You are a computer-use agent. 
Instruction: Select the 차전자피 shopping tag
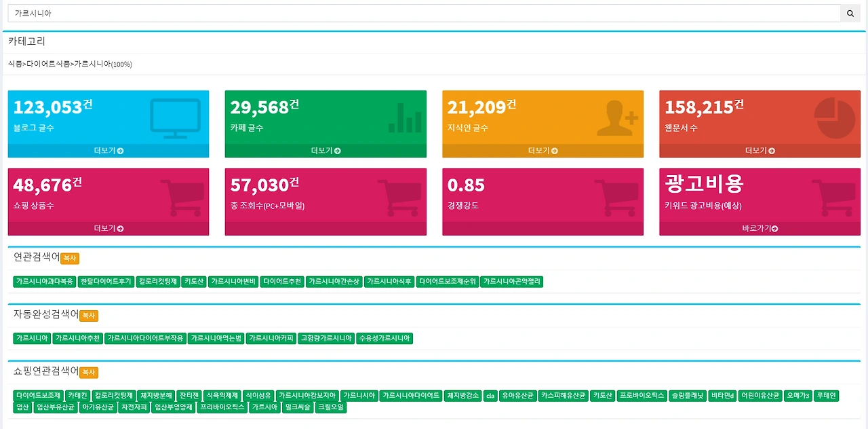[x=134, y=407]
